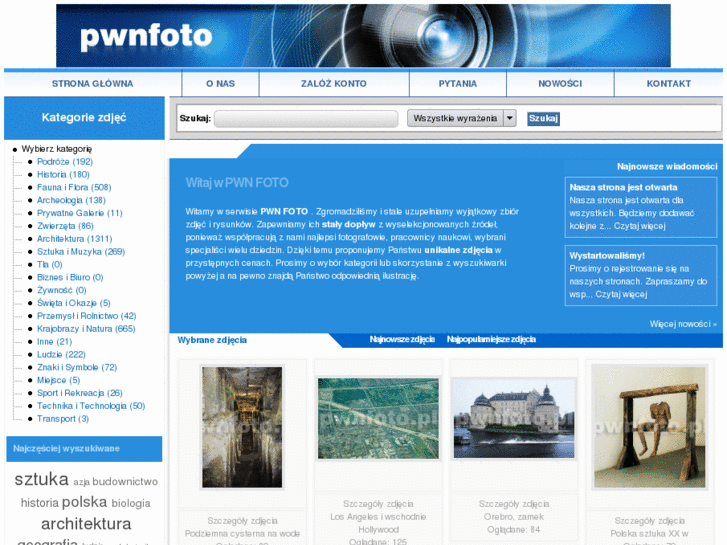Go to ZAŁÓŻ KONTO
This screenshot has width=727, height=545.
pyautogui.click(x=333, y=83)
